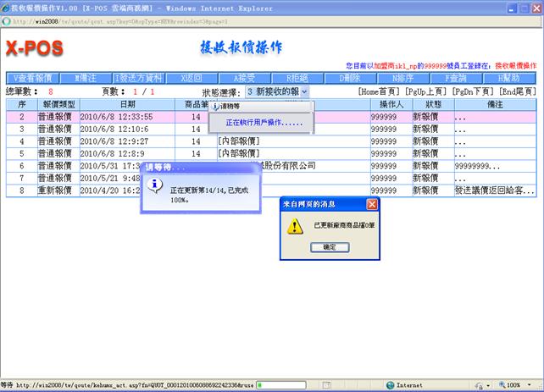Click the 确定 button in the message dialog
Viewport: 544px width, 392px height.
click(329, 246)
